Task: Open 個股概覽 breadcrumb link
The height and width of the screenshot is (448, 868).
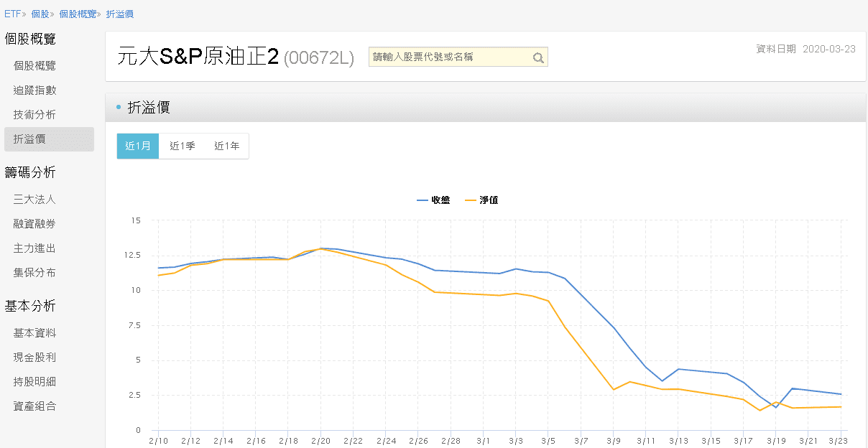Action: coord(78,14)
